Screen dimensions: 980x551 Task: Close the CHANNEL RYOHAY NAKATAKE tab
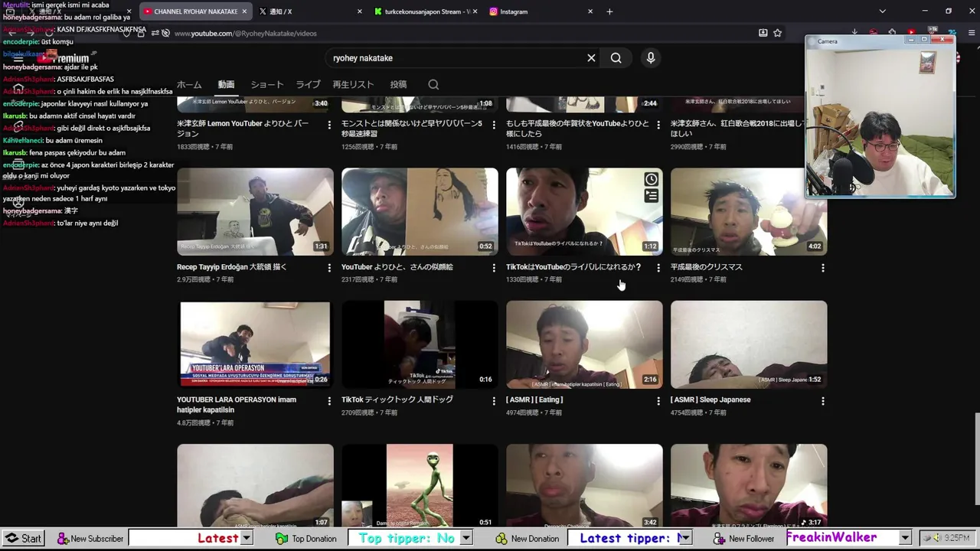click(244, 11)
